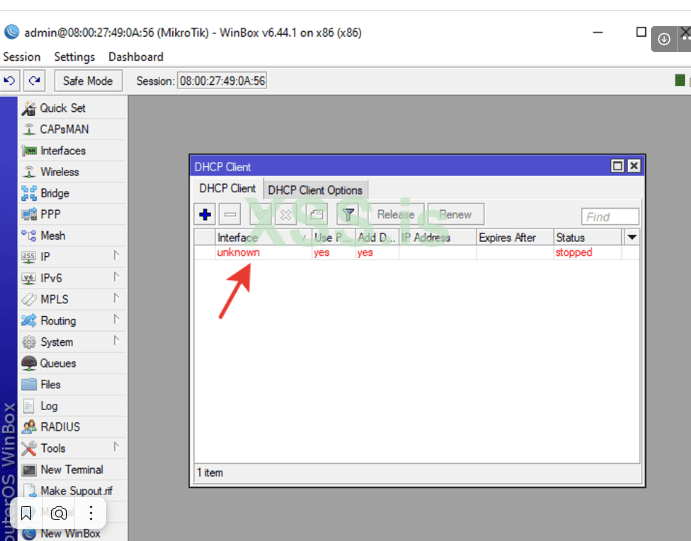Open the PPP section
This screenshot has width=691, height=541.
(73, 214)
